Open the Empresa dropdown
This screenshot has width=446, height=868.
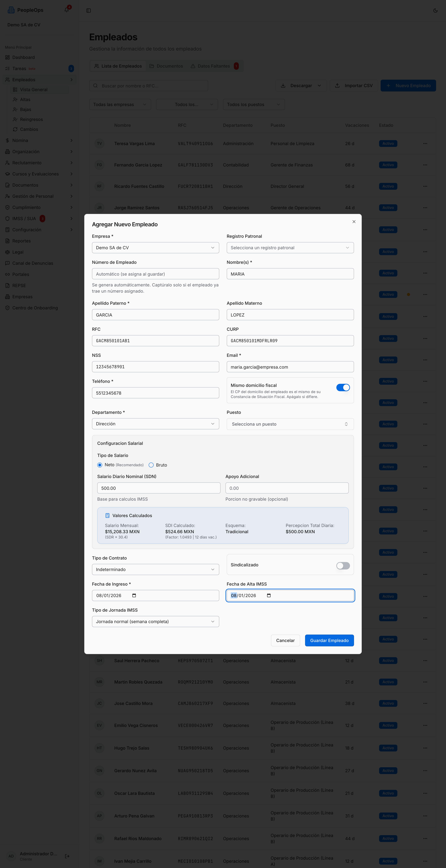[x=155, y=248]
